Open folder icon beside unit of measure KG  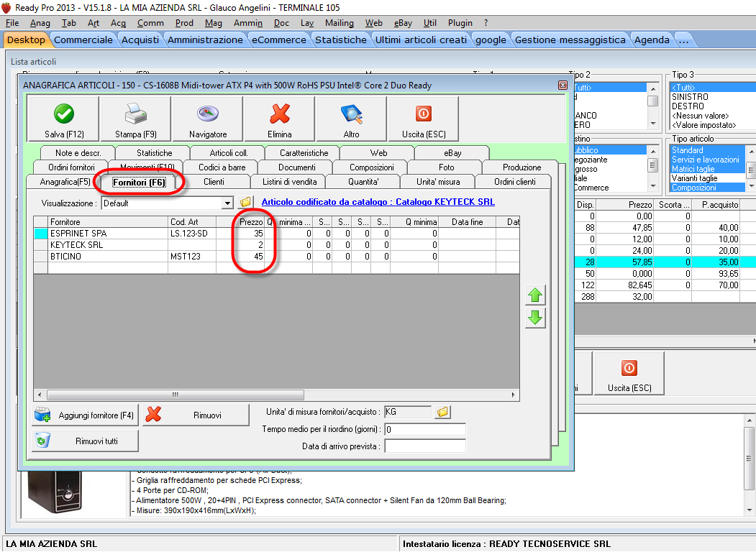pyautogui.click(x=443, y=412)
